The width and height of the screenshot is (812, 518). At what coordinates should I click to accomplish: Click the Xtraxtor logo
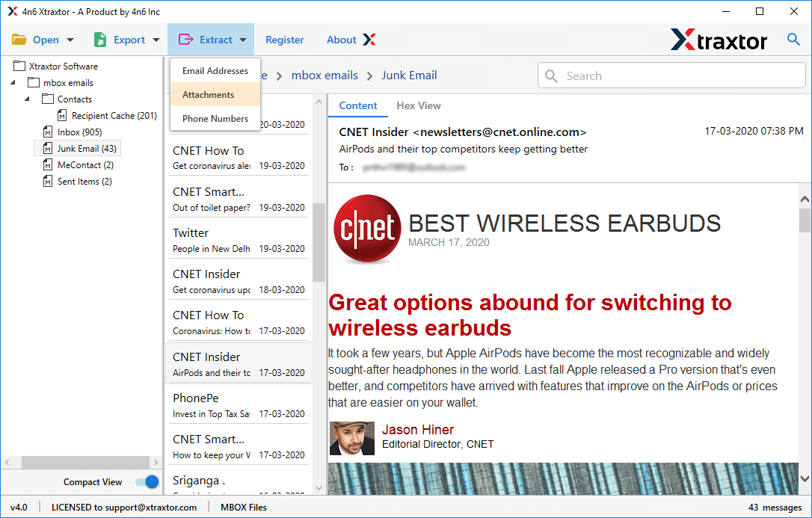(718, 39)
